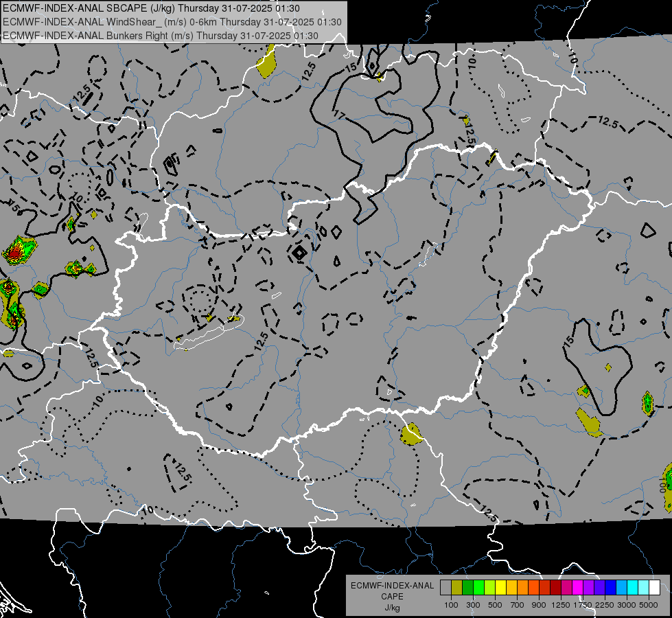This screenshot has width=672, height=618.
Task: Click the dark green legend swatch
Action: point(467,588)
